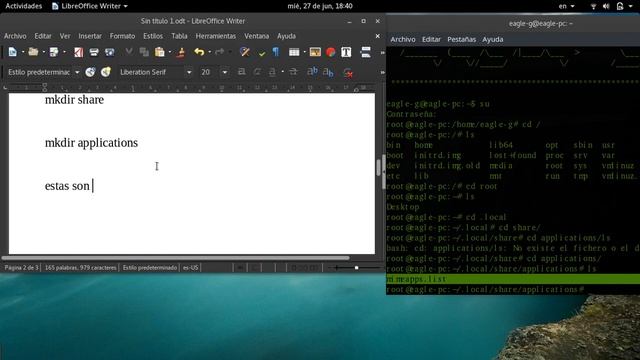Click the Insert page break icon

click(366, 52)
